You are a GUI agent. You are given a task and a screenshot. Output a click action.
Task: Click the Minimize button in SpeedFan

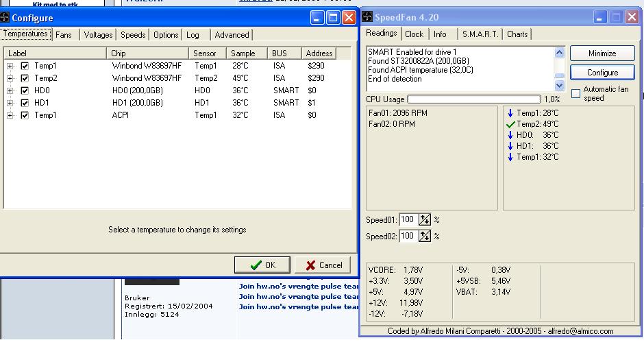click(602, 53)
